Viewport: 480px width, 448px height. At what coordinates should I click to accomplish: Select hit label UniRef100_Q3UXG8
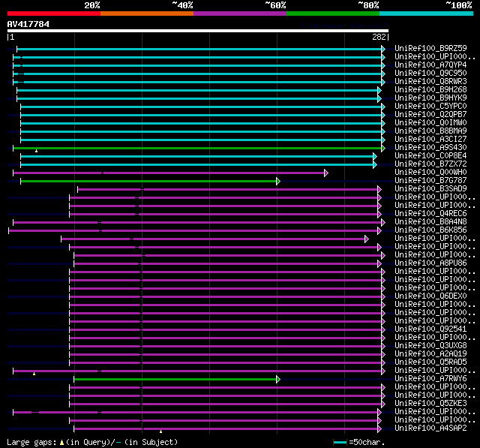point(430,346)
